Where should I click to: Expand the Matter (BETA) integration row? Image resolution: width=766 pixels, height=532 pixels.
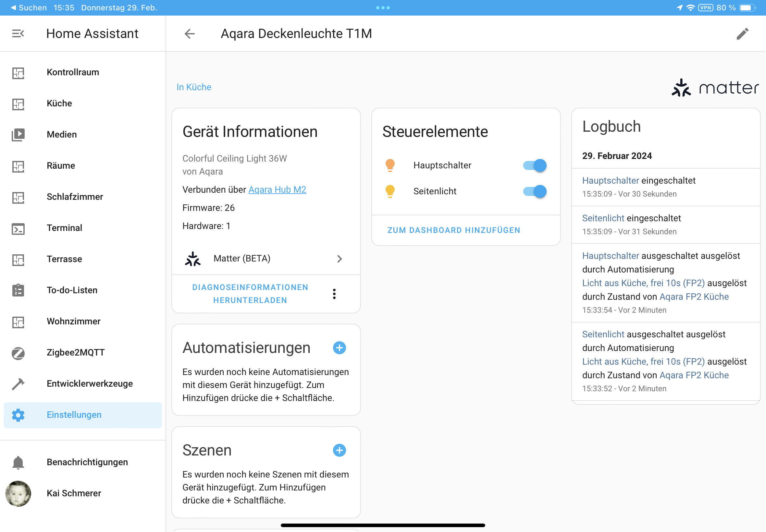(266, 259)
